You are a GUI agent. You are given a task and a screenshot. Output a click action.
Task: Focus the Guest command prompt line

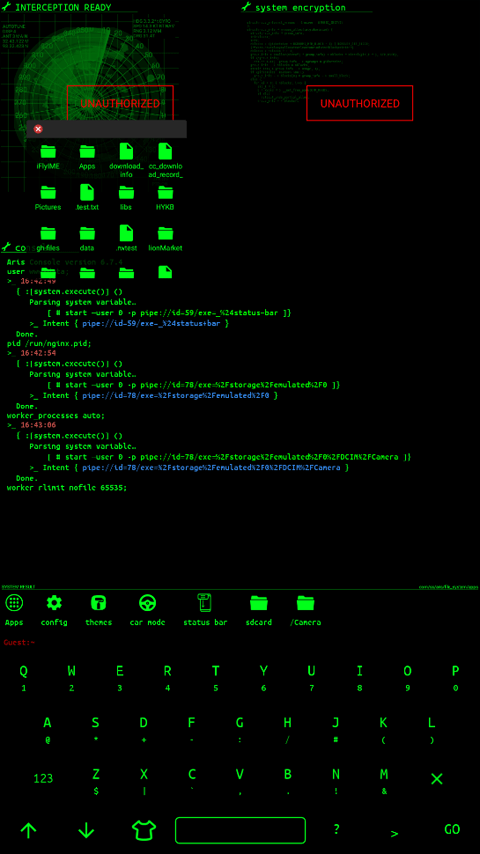240,643
